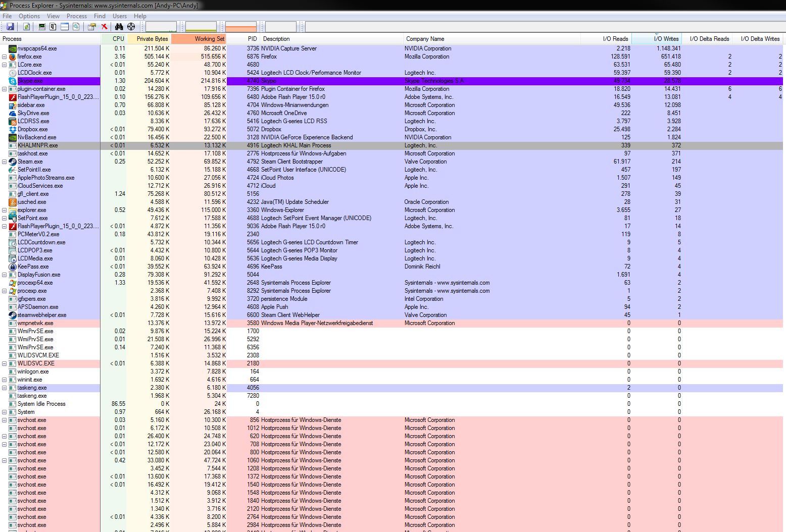Screen dimensions: 786x532
Task: Sort by the PID column header
Action: [243, 39]
